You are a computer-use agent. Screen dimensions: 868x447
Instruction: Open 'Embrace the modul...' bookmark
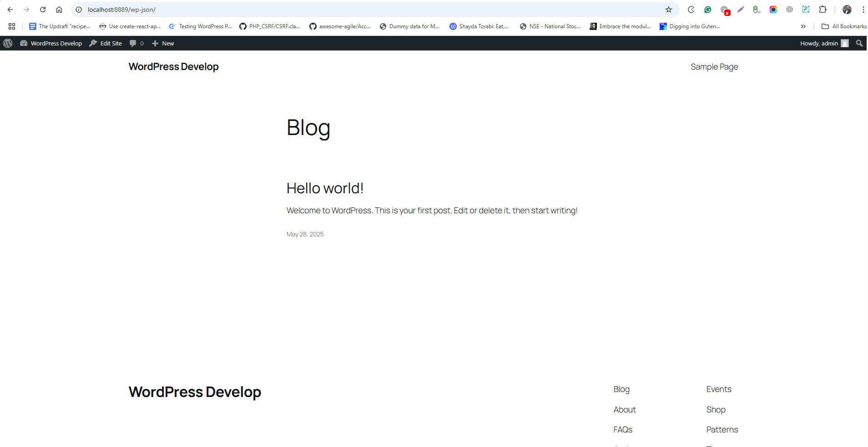620,26
